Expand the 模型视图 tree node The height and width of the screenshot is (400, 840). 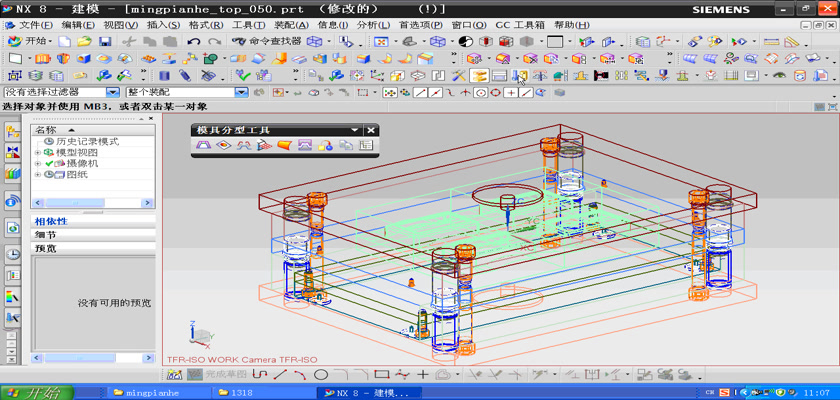(x=38, y=153)
